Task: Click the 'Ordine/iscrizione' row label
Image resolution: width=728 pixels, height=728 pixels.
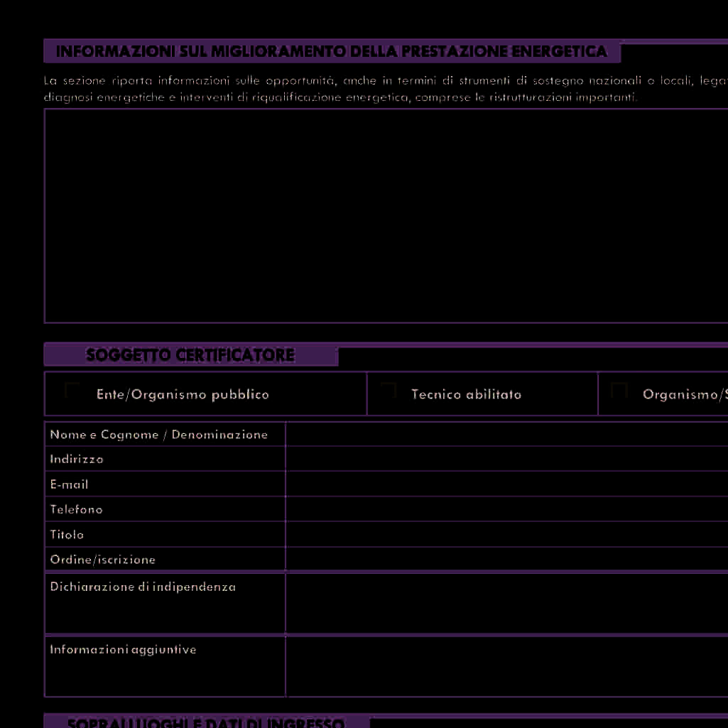Action: [103, 560]
